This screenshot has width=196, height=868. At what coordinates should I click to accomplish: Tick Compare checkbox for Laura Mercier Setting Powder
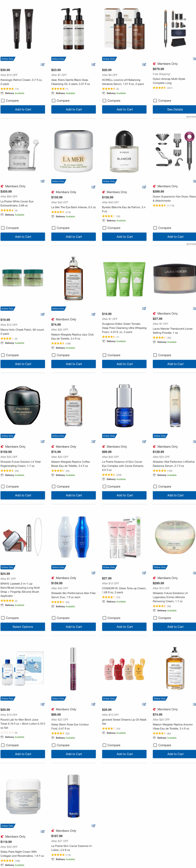155,355
